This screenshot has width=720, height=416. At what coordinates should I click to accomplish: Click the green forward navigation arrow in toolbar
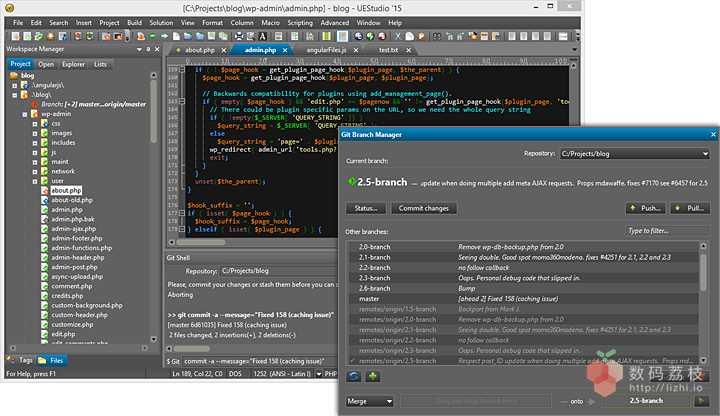pos(164,36)
